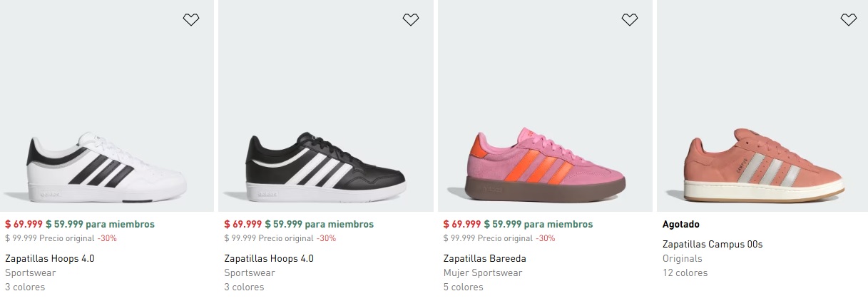
Task: Click 3 colores under the white Hoops 4.0
Action: (25, 287)
